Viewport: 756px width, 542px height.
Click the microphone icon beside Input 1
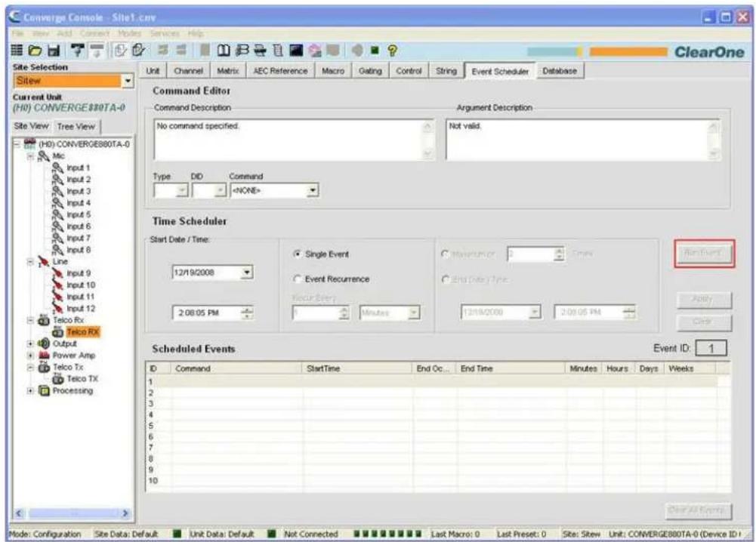pyautogui.click(x=58, y=168)
